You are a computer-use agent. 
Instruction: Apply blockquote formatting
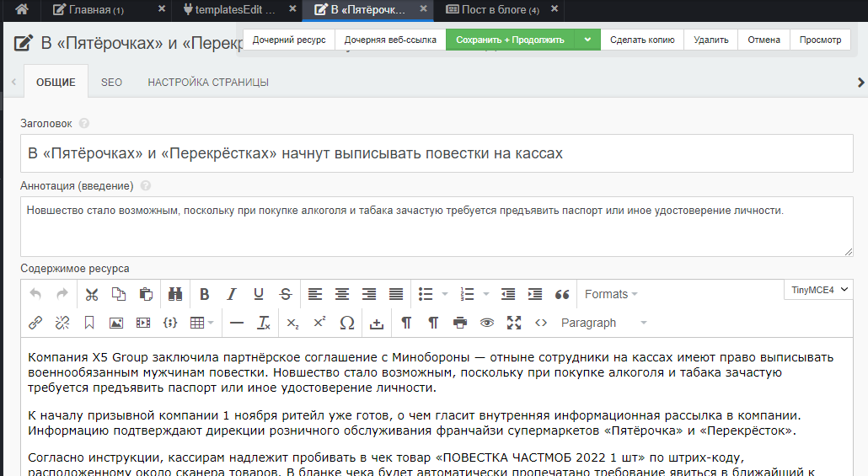click(562, 294)
